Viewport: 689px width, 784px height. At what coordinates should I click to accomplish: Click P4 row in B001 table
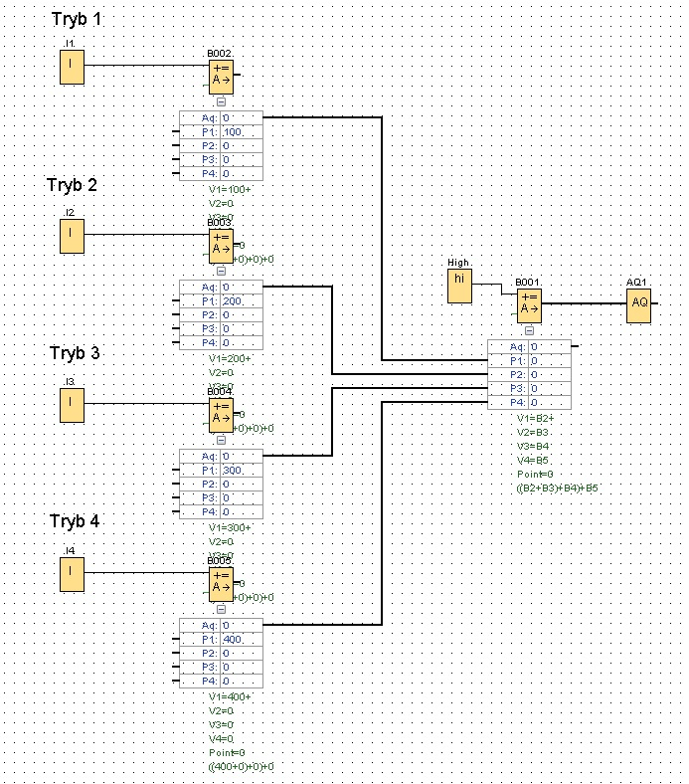(x=529, y=403)
